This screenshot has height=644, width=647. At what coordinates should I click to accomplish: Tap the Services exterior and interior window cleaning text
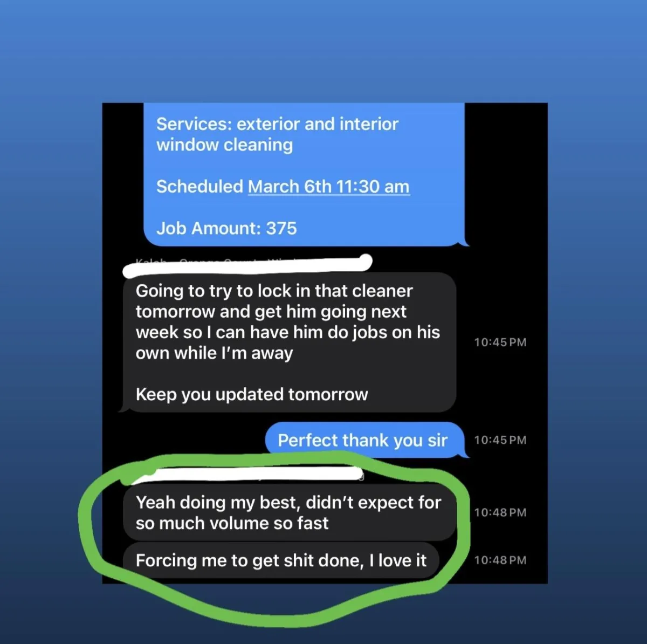(x=277, y=134)
